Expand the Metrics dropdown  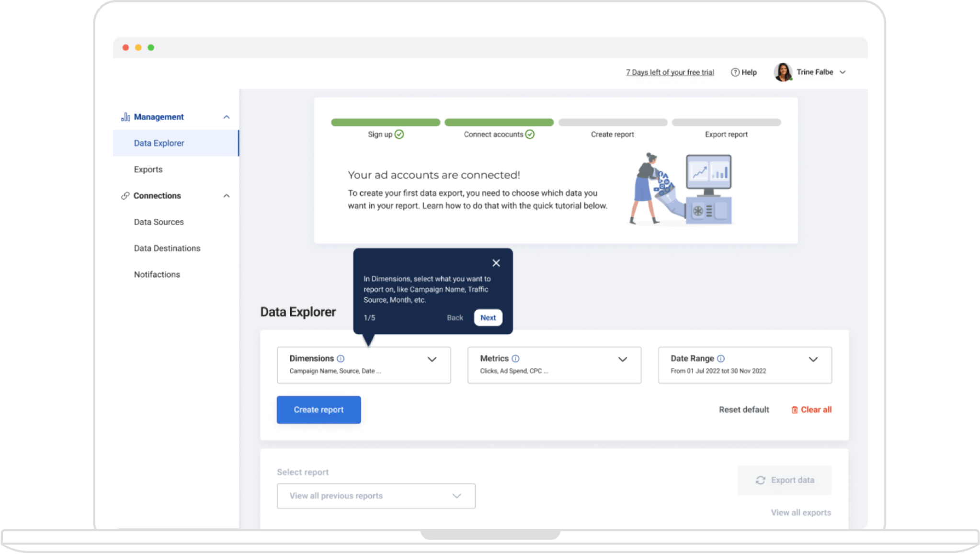tap(622, 360)
